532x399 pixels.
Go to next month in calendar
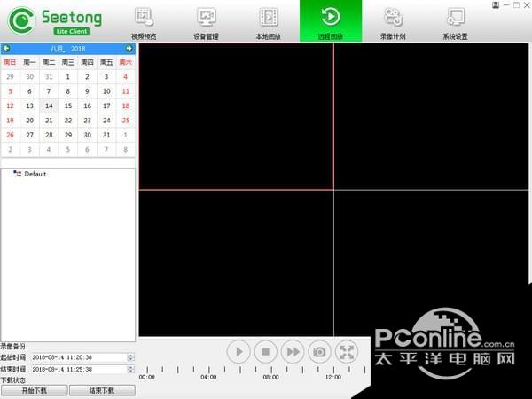click(129, 49)
